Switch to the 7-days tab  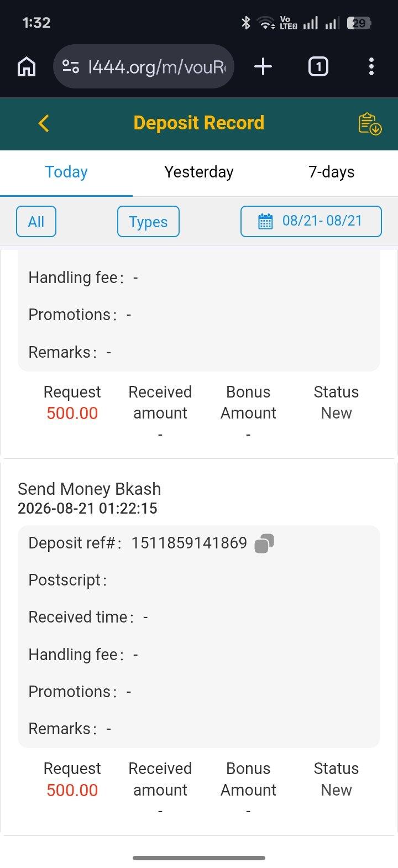pos(332,172)
